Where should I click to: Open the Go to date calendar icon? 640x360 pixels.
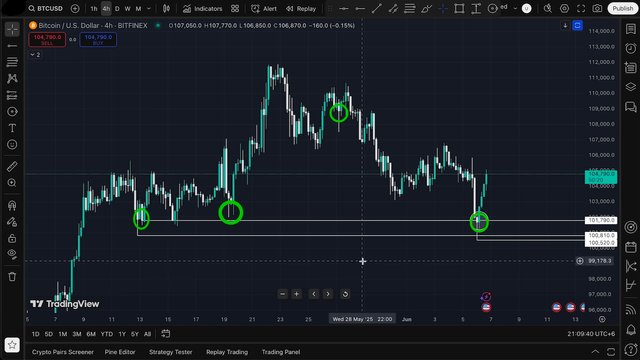165,334
